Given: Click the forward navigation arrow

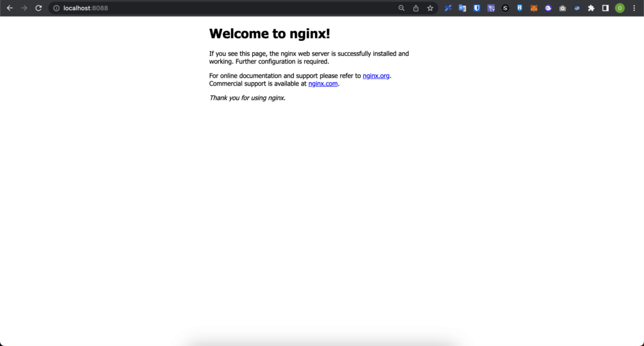Looking at the screenshot, I should coord(24,8).
